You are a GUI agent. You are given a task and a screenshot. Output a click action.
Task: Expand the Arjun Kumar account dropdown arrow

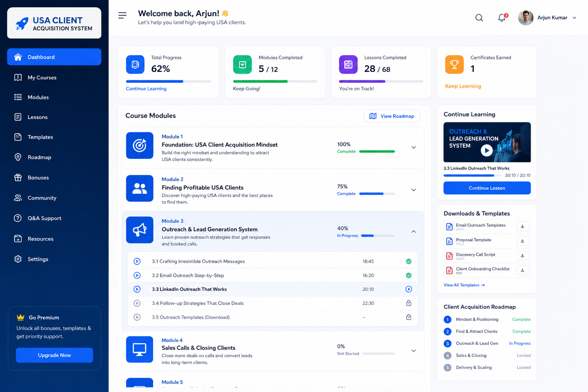coord(574,18)
